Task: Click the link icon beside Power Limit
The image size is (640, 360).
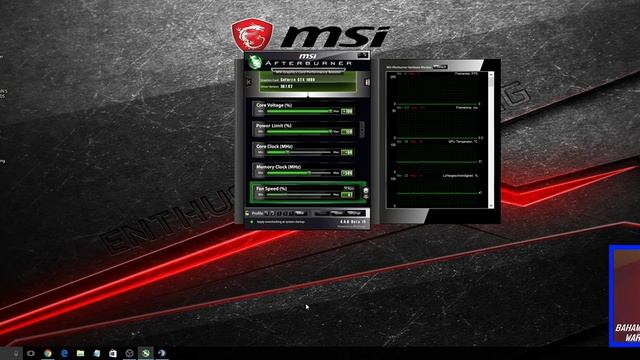Action: pos(362,129)
